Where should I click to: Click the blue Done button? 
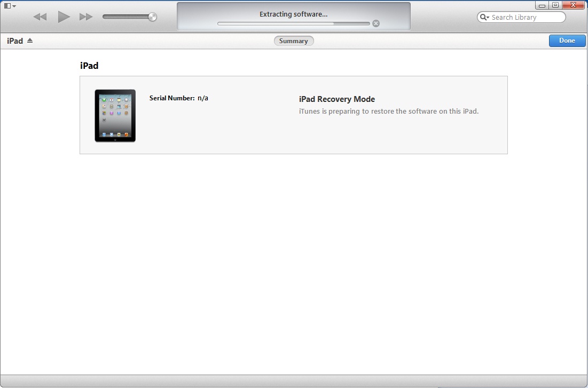click(567, 41)
